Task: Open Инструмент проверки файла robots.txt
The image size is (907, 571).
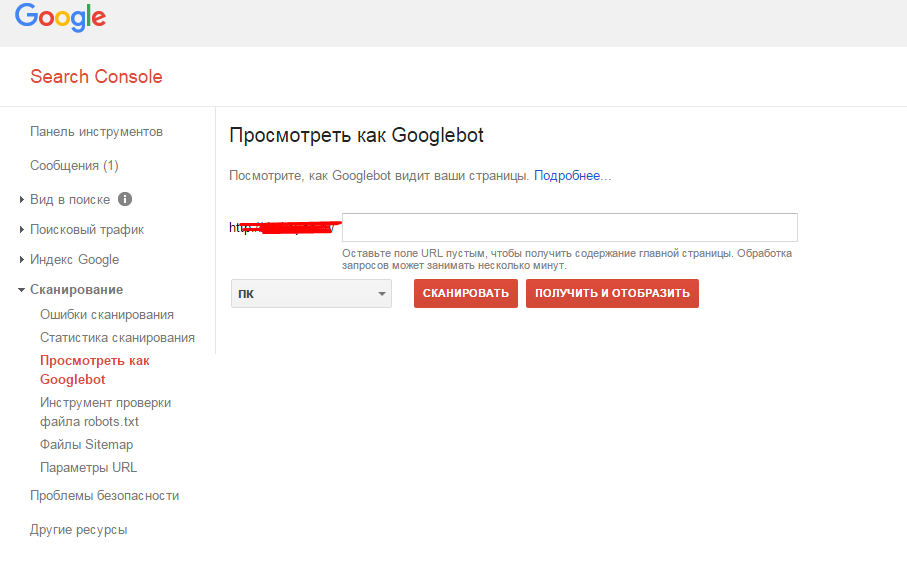Action: (x=105, y=411)
